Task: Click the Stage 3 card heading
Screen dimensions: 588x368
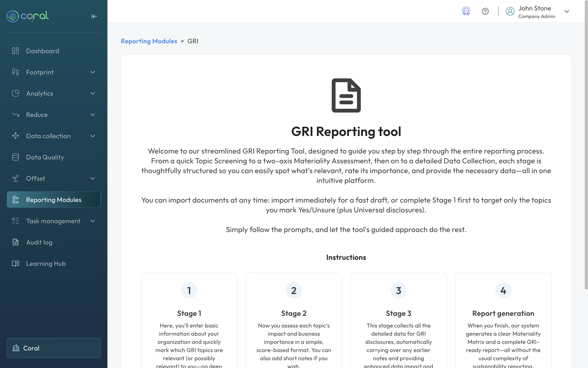Action: (x=399, y=313)
